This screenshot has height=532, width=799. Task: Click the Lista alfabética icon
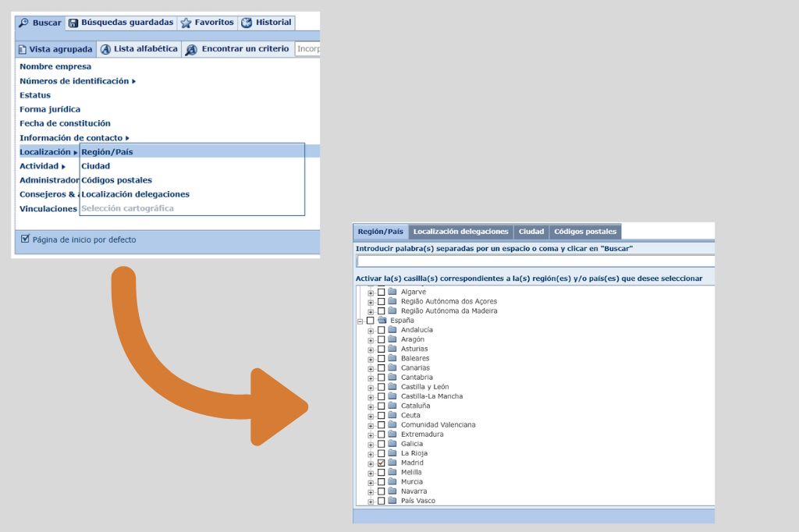point(106,49)
